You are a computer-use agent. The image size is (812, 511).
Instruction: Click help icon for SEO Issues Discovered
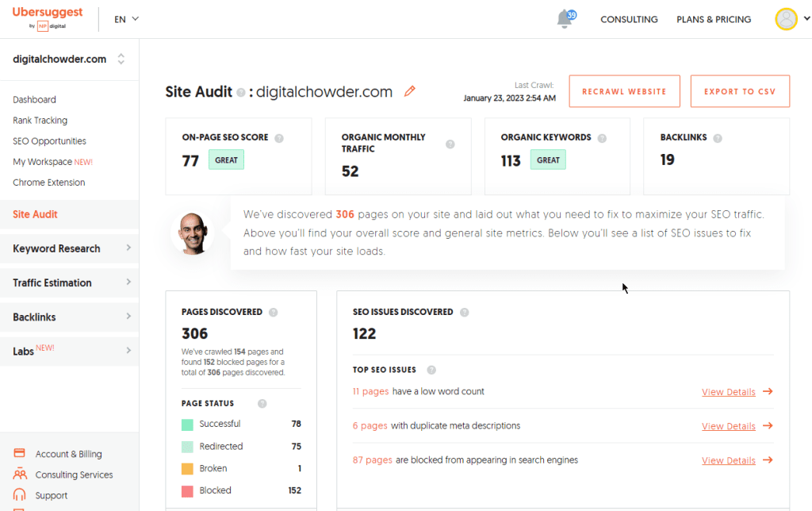[x=465, y=312]
